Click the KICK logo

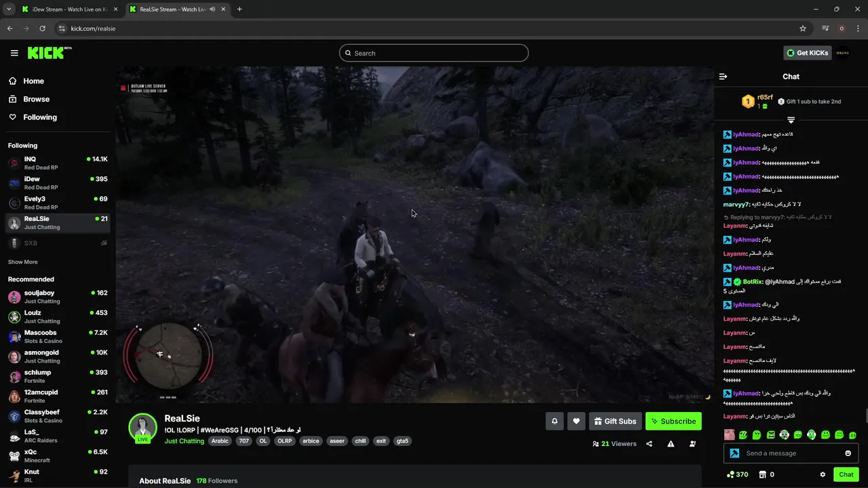tap(49, 53)
